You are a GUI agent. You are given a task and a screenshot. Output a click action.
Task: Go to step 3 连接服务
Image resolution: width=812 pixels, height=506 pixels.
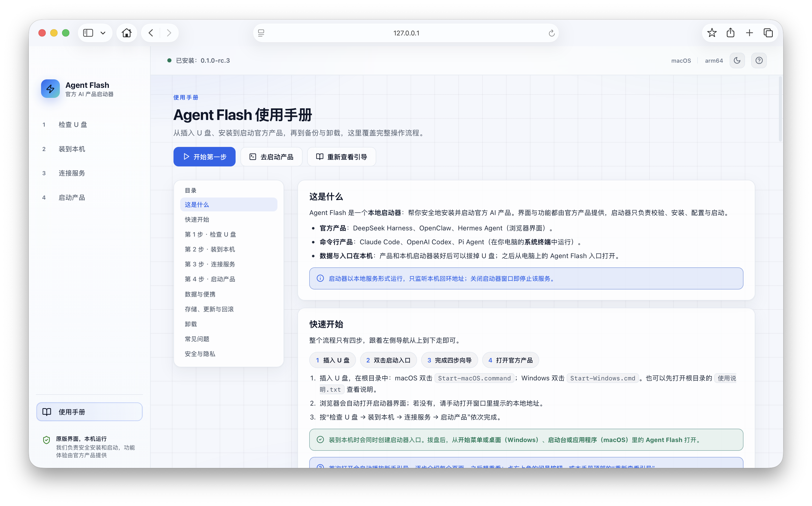[x=90, y=173]
